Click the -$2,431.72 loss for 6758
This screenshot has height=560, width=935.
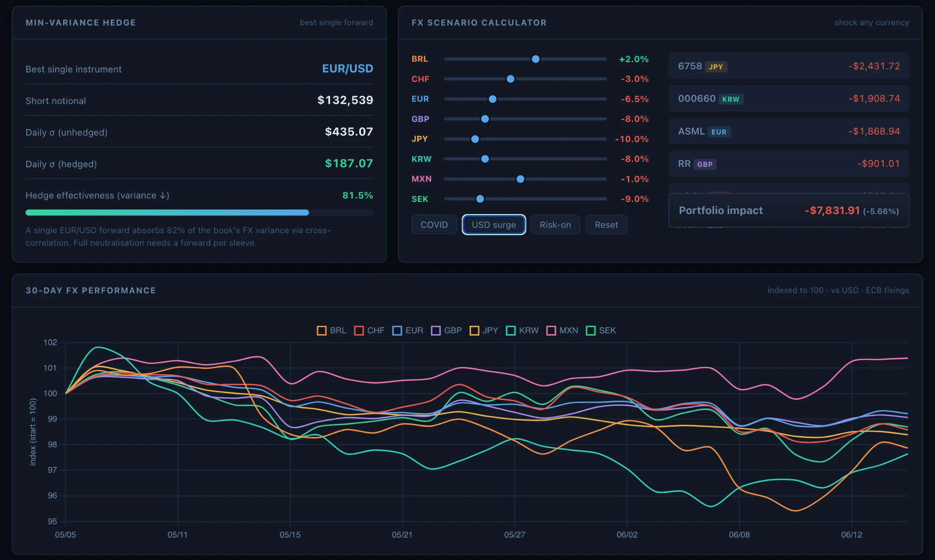point(874,66)
